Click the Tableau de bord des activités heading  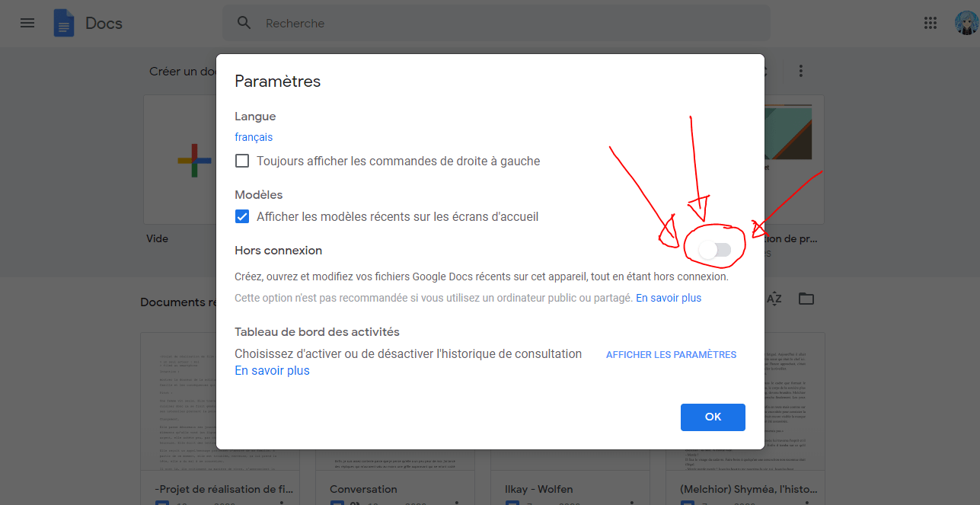(317, 331)
